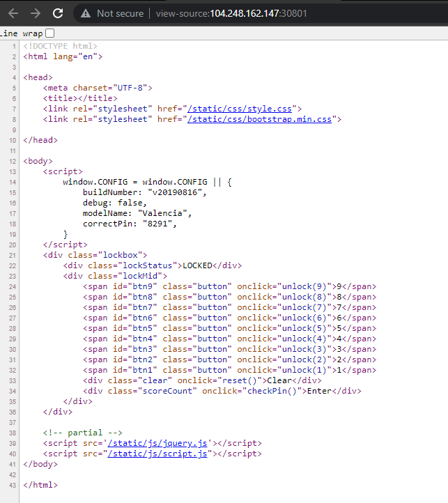Click the Not secure warning icon
The image size is (448, 503).
pyautogui.click(x=86, y=13)
